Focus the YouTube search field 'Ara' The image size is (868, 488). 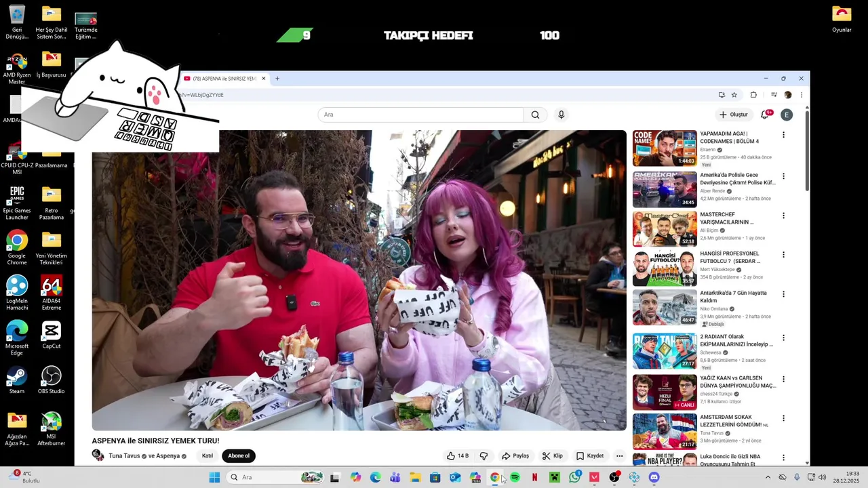pos(420,115)
